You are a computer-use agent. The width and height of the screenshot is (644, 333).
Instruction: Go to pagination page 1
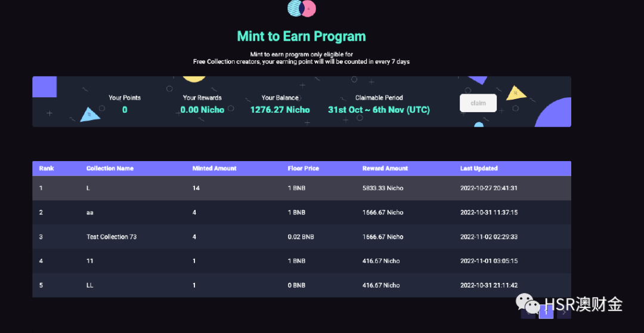click(546, 312)
